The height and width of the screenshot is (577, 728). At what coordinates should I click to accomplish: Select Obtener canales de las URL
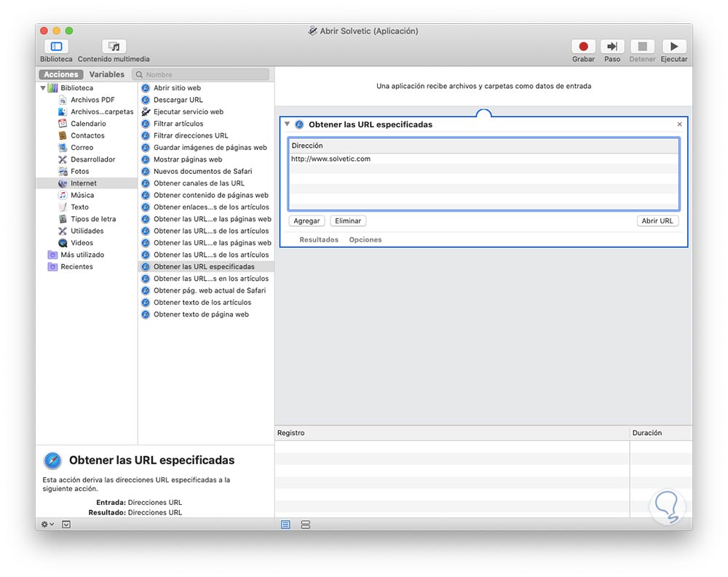(x=199, y=183)
